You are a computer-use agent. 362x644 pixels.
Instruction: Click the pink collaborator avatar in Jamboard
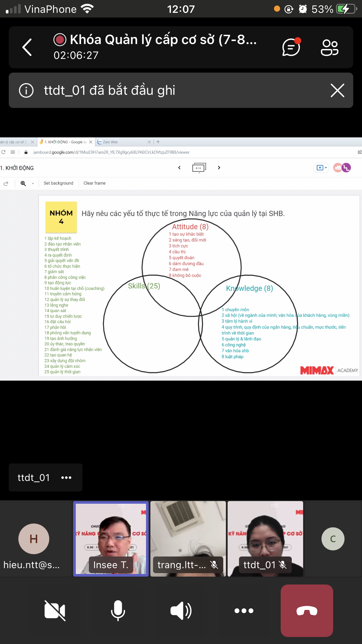coord(338,168)
